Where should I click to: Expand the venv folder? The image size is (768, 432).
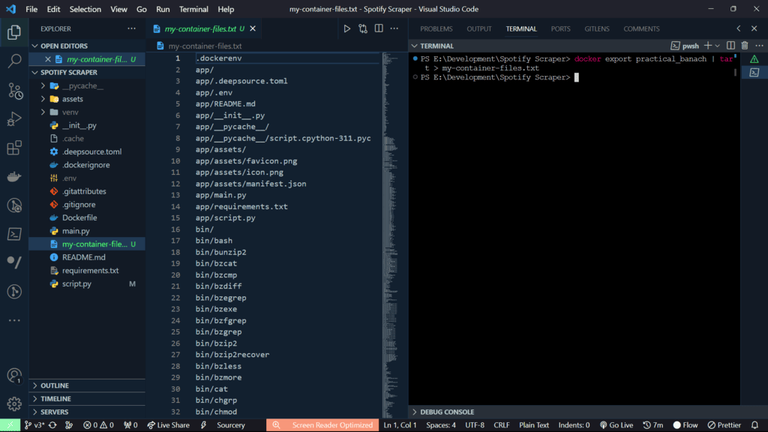click(43, 112)
